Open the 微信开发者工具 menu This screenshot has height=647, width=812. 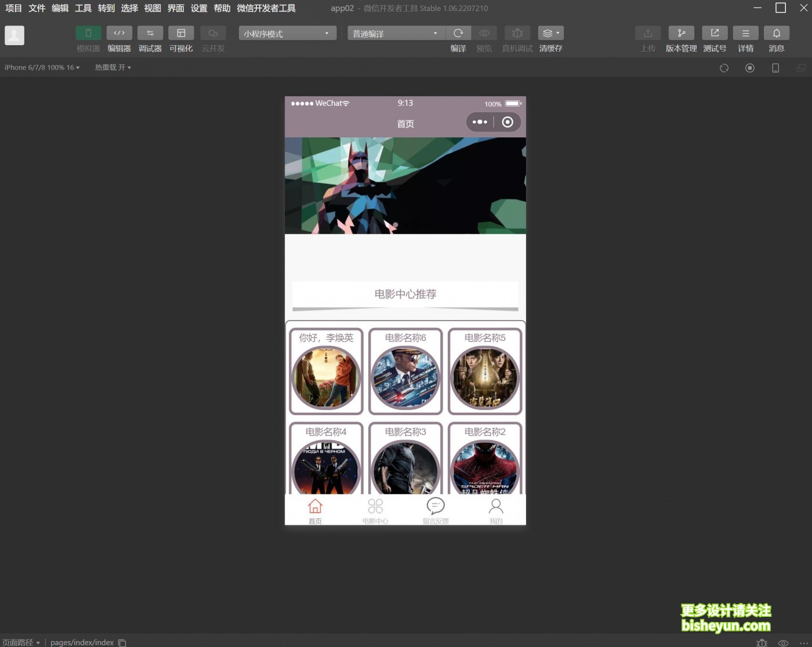click(x=266, y=8)
